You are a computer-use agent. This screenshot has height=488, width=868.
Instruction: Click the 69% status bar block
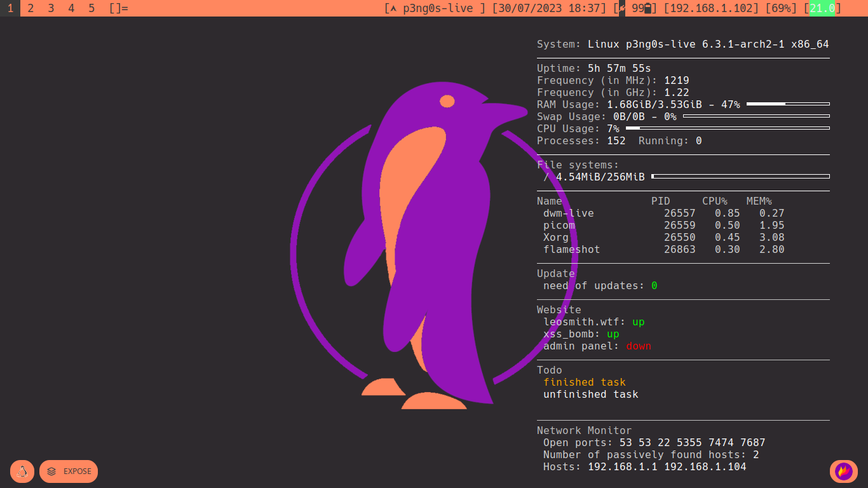click(x=781, y=8)
